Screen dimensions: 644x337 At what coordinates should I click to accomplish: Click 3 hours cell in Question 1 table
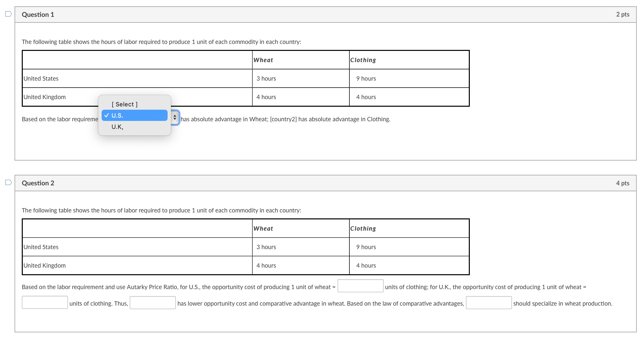266,79
